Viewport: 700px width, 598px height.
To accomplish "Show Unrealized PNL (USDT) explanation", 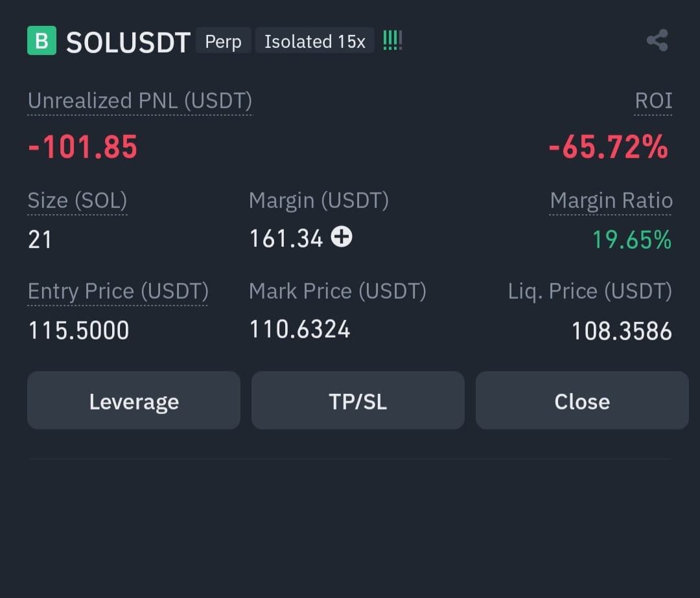I will point(140,101).
